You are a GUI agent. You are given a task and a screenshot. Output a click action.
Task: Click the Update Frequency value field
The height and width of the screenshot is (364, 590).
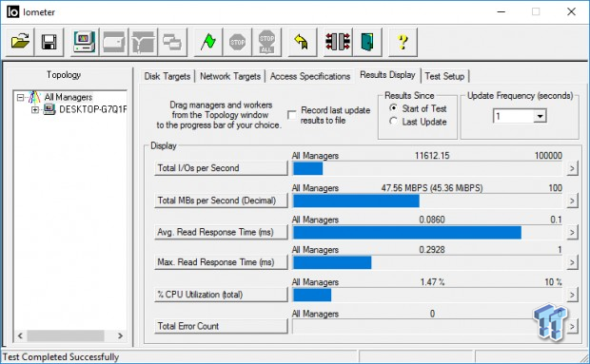point(514,116)
